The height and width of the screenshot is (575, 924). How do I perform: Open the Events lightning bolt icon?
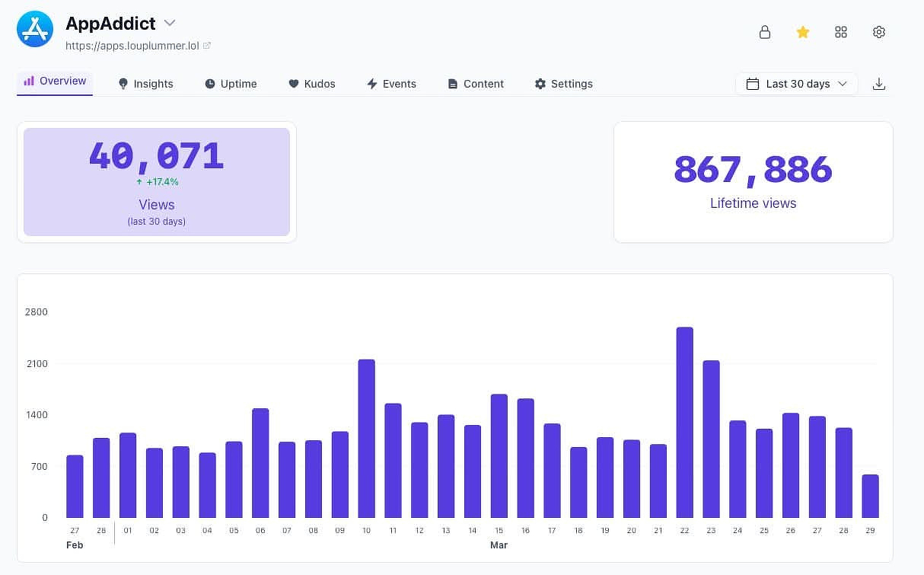coord(372,84)
